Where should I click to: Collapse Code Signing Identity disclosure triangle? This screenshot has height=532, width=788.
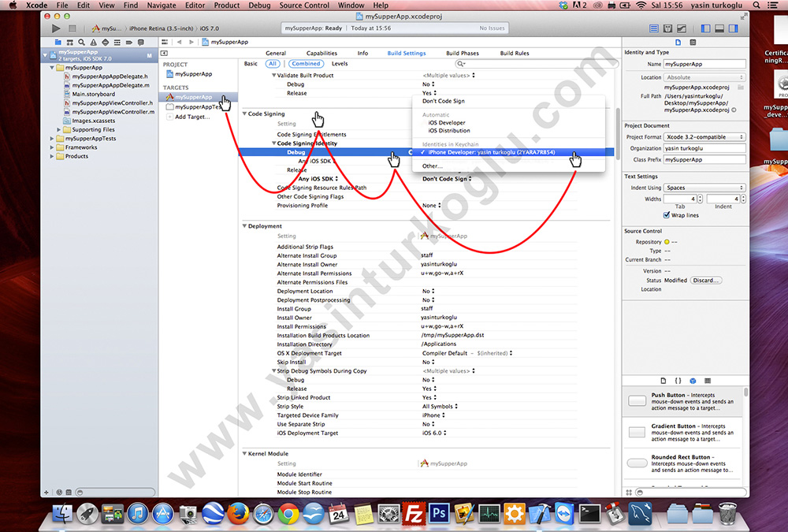tap(274, 143)
